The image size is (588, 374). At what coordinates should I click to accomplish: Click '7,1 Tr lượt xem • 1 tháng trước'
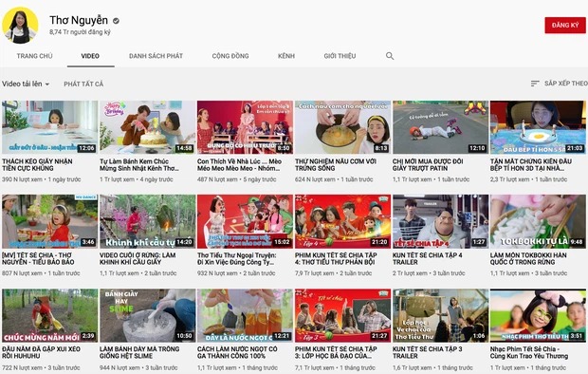(x=335, y=367)
